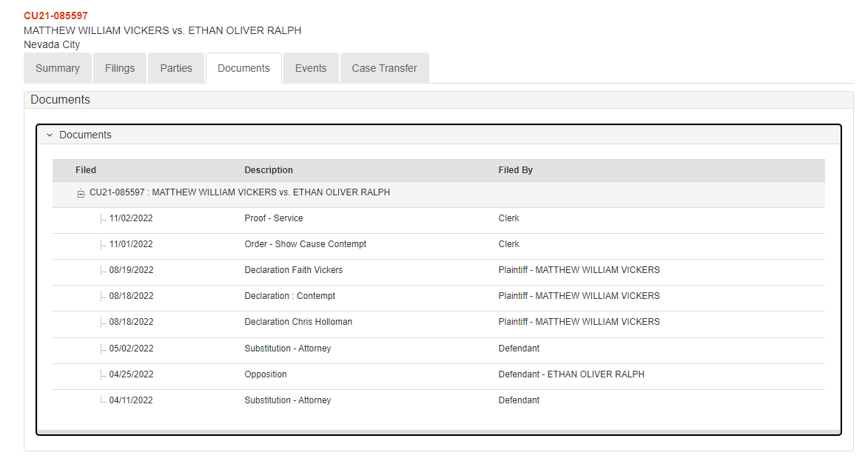Open the Proof - Service document

click(x=274, y=218)
